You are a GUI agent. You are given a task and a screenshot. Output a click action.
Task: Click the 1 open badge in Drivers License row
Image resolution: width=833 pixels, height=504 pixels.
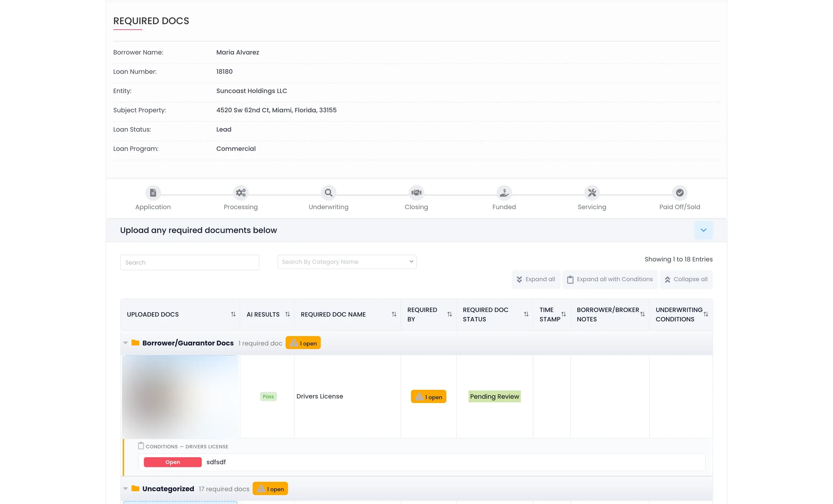tap(429, 397)
